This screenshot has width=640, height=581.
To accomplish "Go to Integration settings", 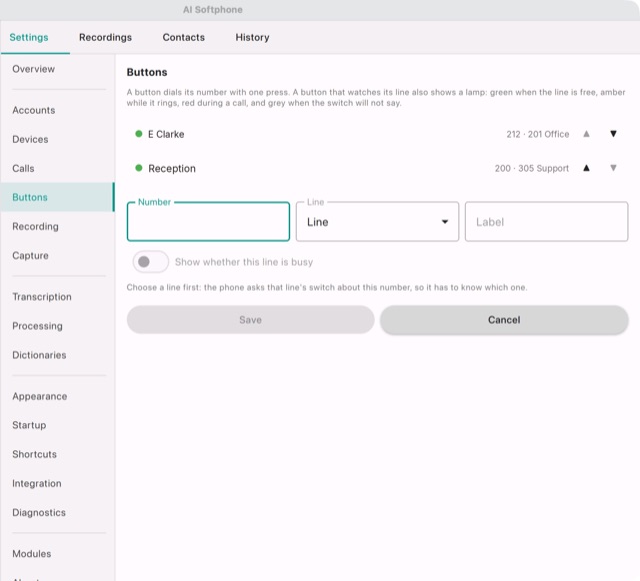I will pyautogui.click(x=58, y=483).
